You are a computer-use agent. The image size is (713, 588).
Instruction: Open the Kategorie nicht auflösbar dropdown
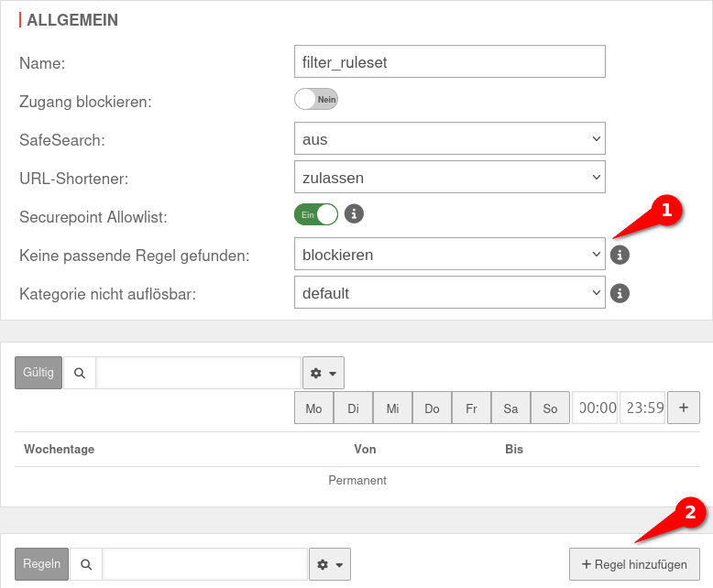pos(449,293)
